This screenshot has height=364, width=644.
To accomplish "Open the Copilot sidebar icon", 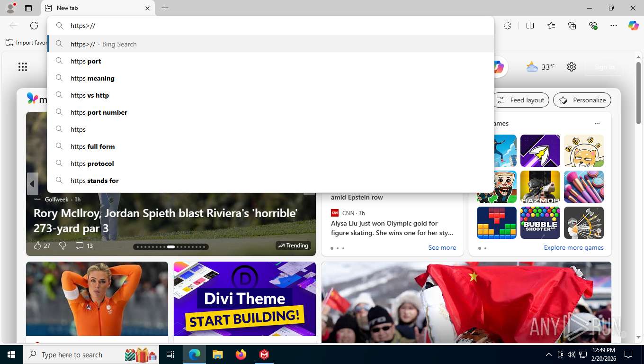I will pyautogui.click(x=633, y=26).
